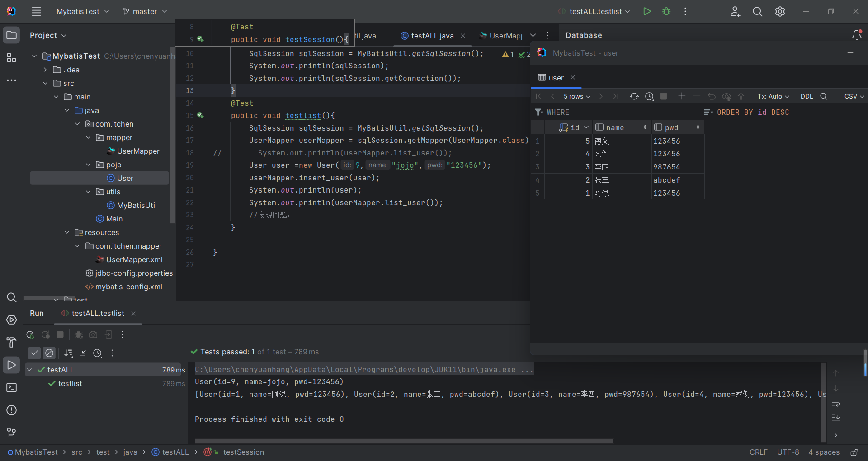Select testlist test result node
This screenshot has height=461, width=868.
[70, 383]
